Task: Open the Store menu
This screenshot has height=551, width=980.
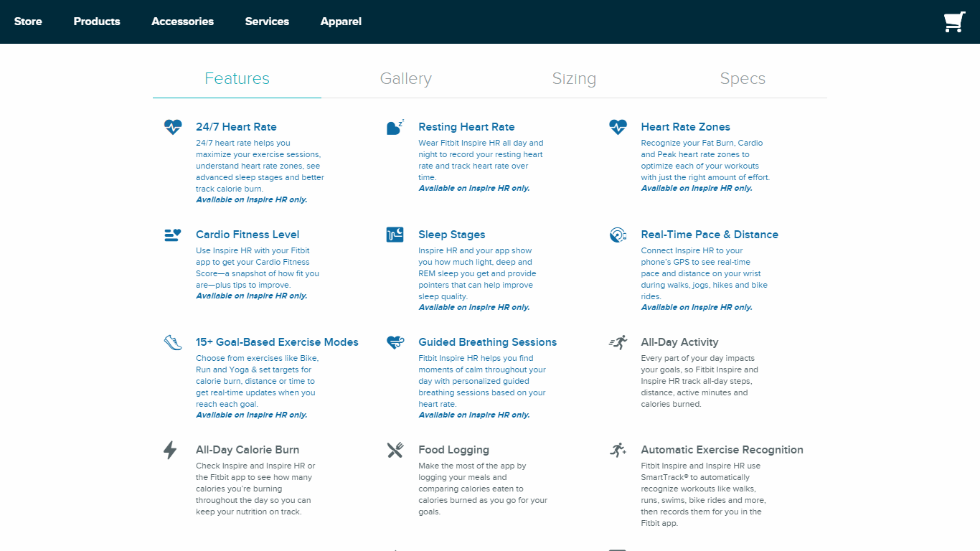Action: pyautogui.click(x=28, y=22)
